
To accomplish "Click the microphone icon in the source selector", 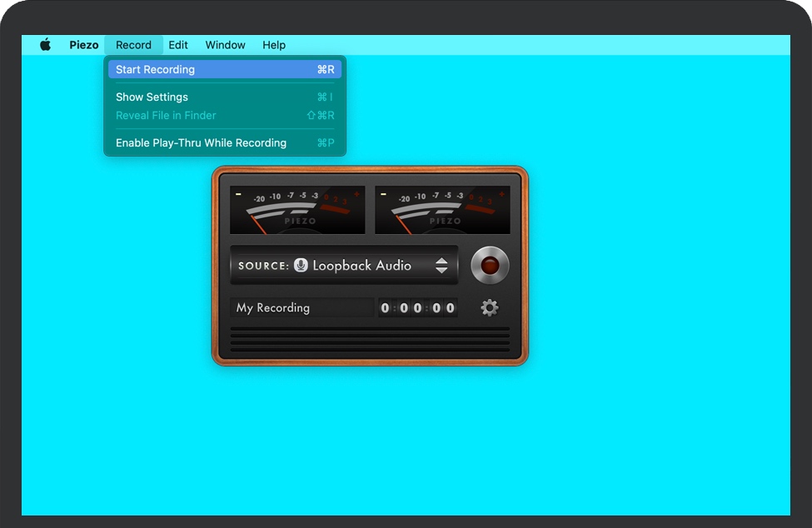I will coord(301,266).
